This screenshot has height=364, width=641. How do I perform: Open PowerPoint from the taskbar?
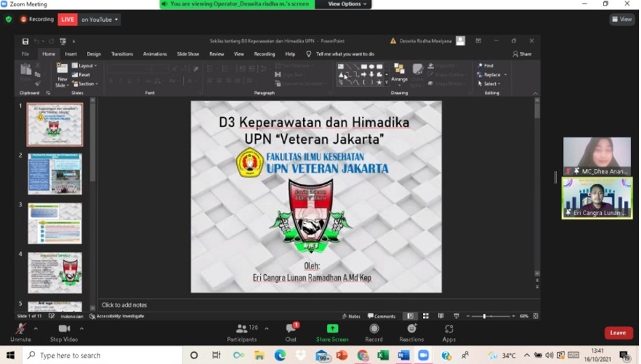[x=342, y=355]
